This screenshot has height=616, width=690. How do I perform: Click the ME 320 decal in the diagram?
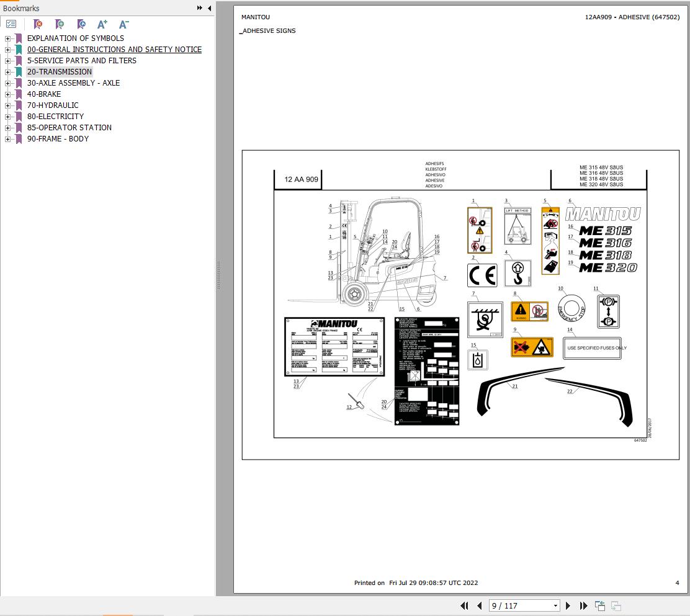pos(608,267)
